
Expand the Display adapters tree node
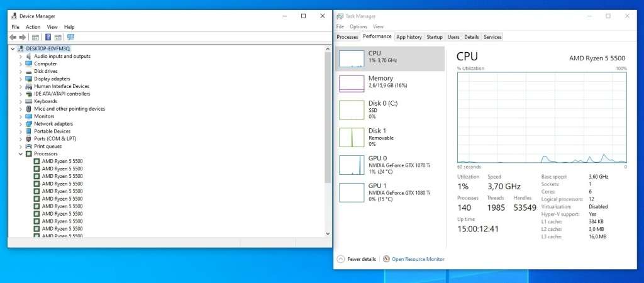coord(21,79)
